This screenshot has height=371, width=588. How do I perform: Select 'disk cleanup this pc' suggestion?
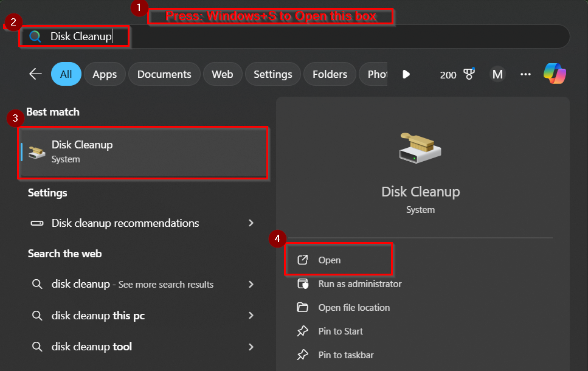(143, 316)
